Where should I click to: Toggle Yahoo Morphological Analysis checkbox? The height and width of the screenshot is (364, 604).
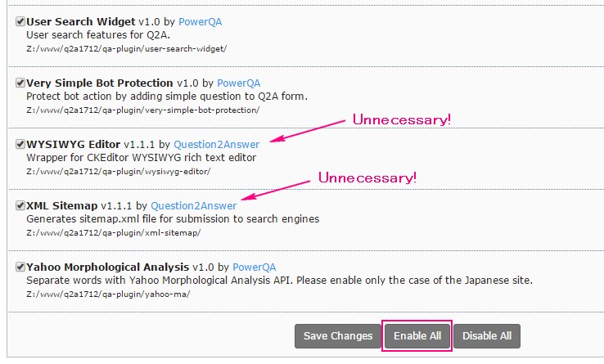20,267
